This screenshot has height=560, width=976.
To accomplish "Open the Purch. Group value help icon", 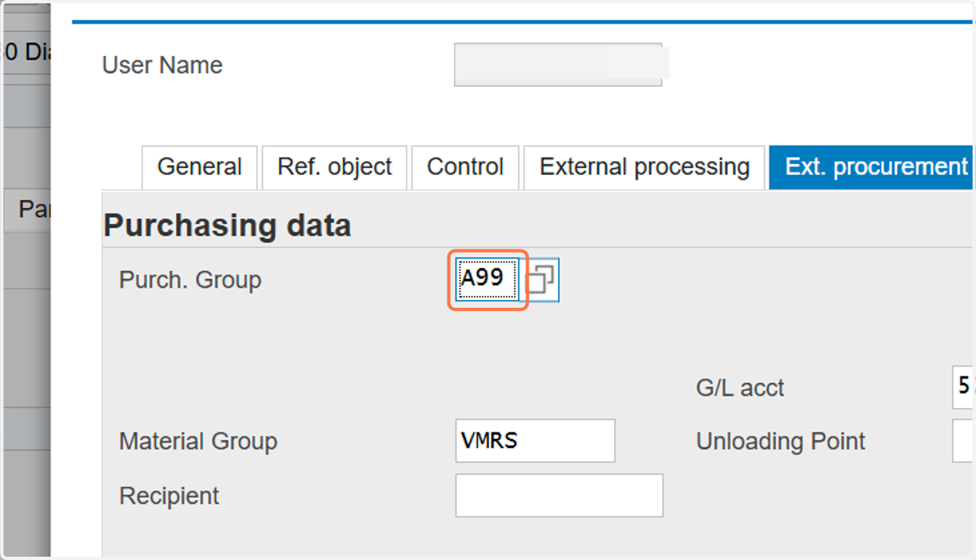I will [540, 280].
